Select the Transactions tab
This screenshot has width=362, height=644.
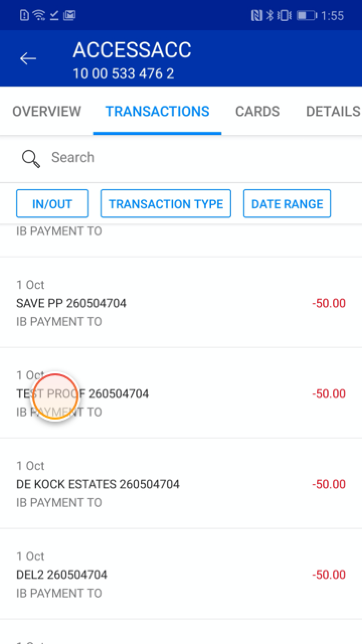click(x=157, y=111)
